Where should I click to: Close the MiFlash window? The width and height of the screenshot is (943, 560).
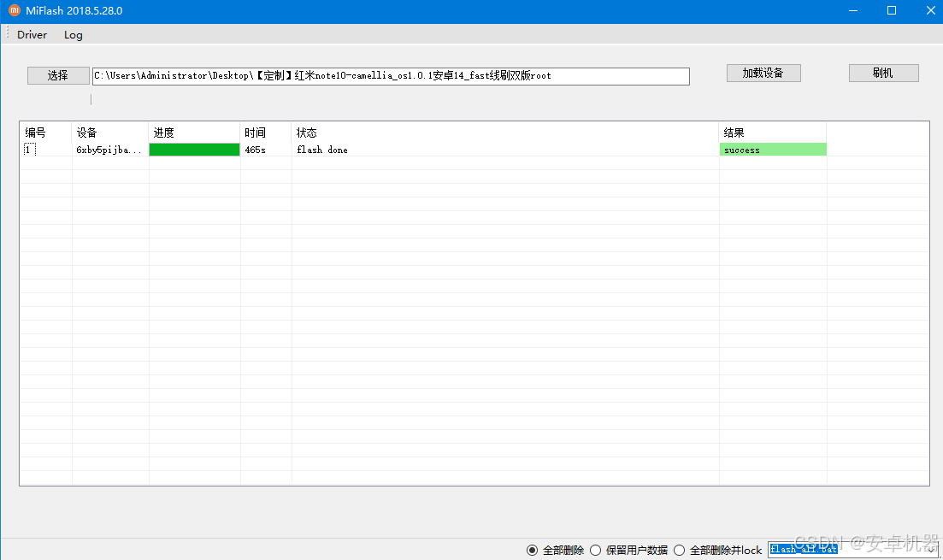pyautogui.click(x=930, y=11)
